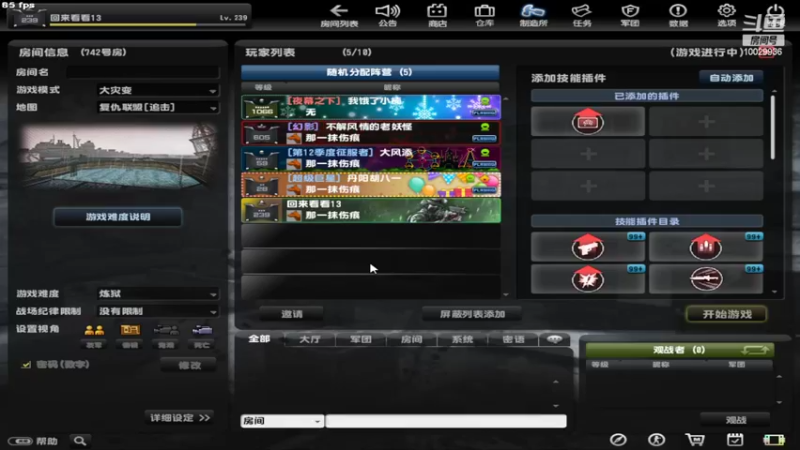
Task: Select player row 不解风情的老妖怪
Action: (371, 133)
